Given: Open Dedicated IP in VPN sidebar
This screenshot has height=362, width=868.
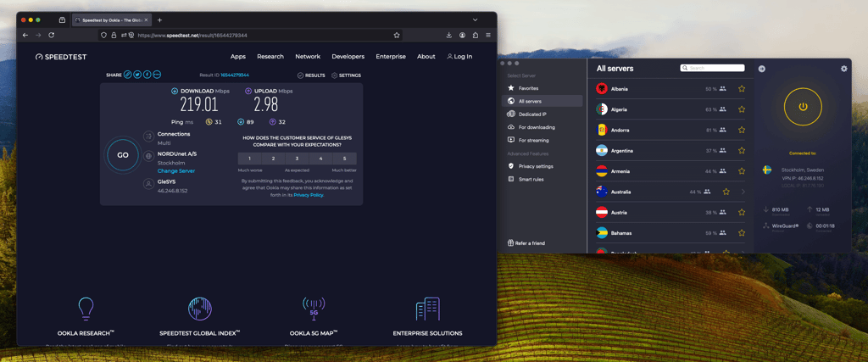Looking at the screenshot, I should 542,114.
